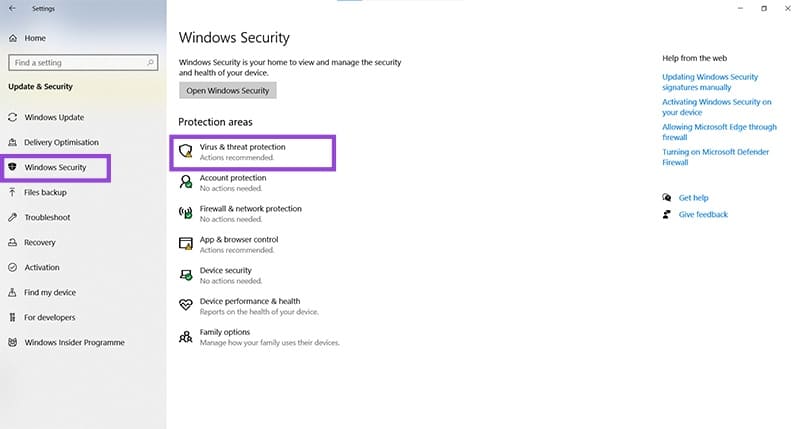Click the App & browser control icon

[186, 244]
